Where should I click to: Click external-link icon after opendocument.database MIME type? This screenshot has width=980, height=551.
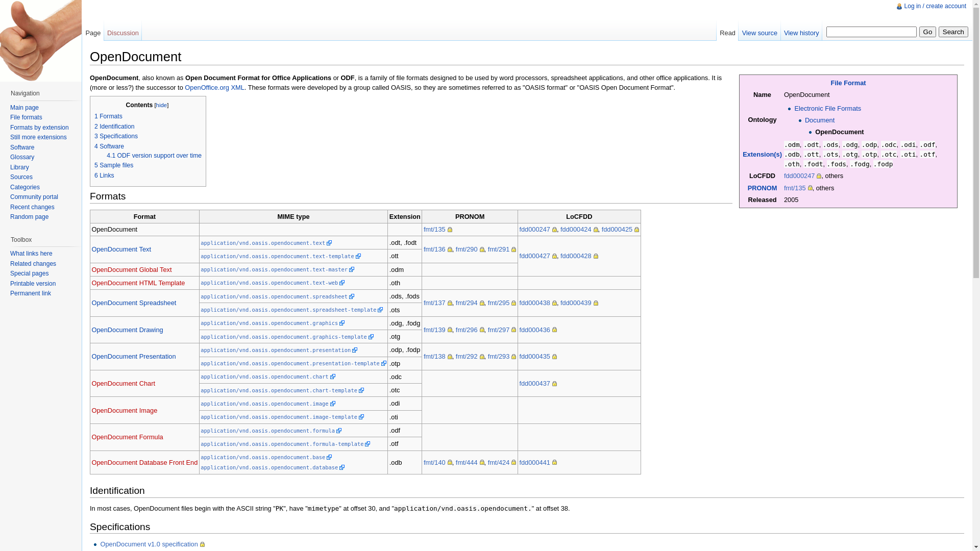(342, 468)
